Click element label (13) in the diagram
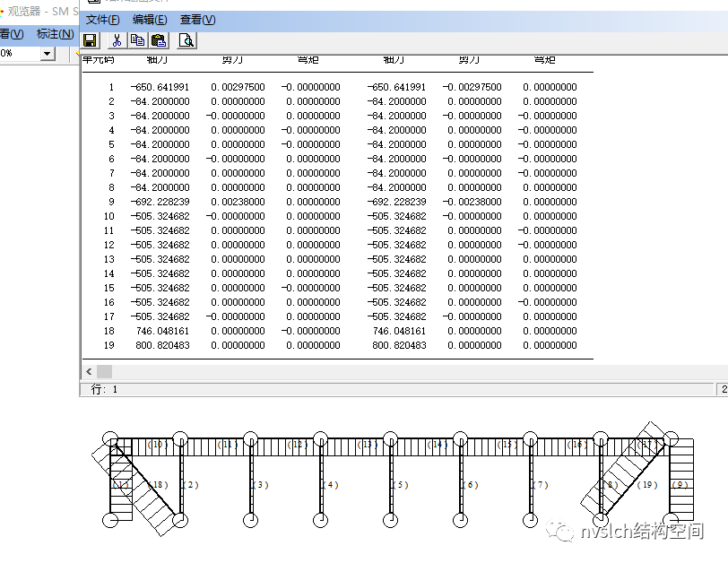This screenshot has width=728, height=563. [x=368, y=444]
